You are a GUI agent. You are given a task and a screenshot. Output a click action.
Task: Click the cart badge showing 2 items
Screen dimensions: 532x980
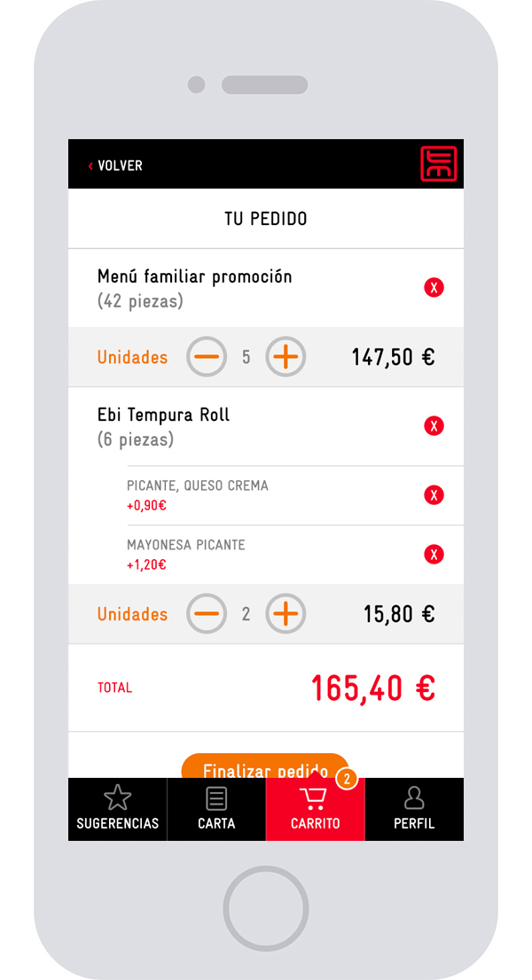347,777
